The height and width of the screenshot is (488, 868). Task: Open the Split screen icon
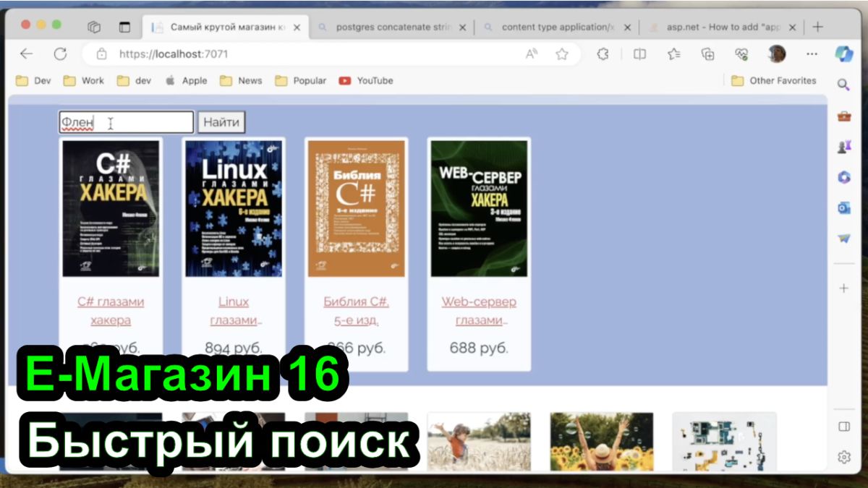639,53
